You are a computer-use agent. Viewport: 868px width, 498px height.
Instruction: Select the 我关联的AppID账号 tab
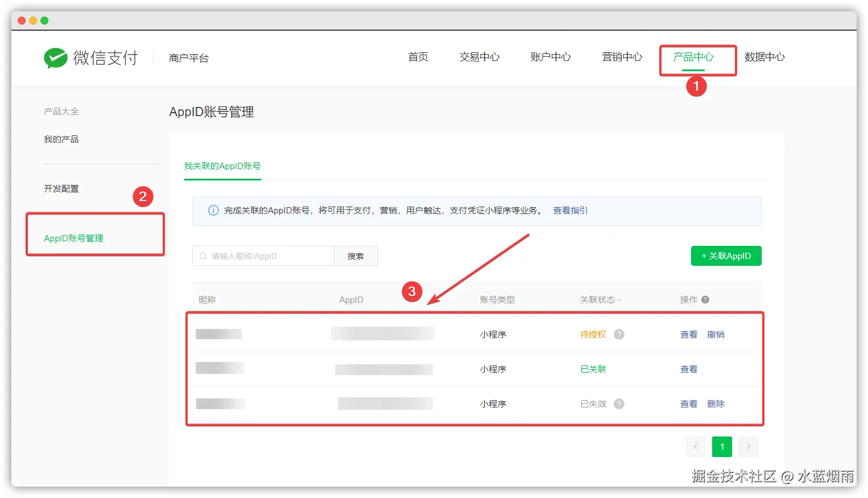tap(222, 166)
